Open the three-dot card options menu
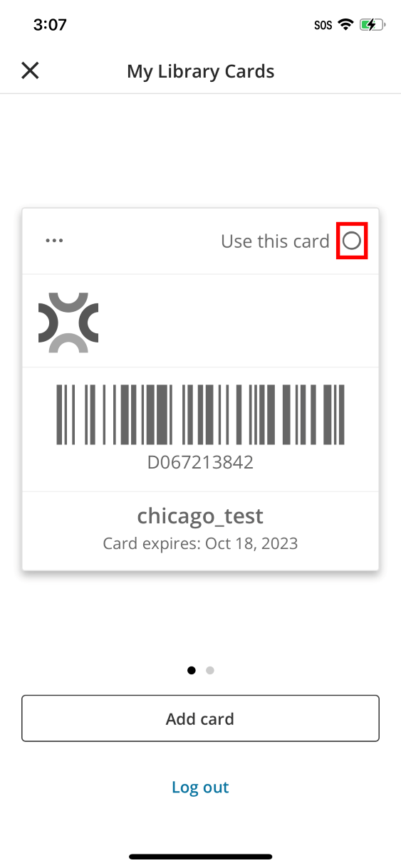The height and width of the screenshot is (868, 401). tap(54, 241)
